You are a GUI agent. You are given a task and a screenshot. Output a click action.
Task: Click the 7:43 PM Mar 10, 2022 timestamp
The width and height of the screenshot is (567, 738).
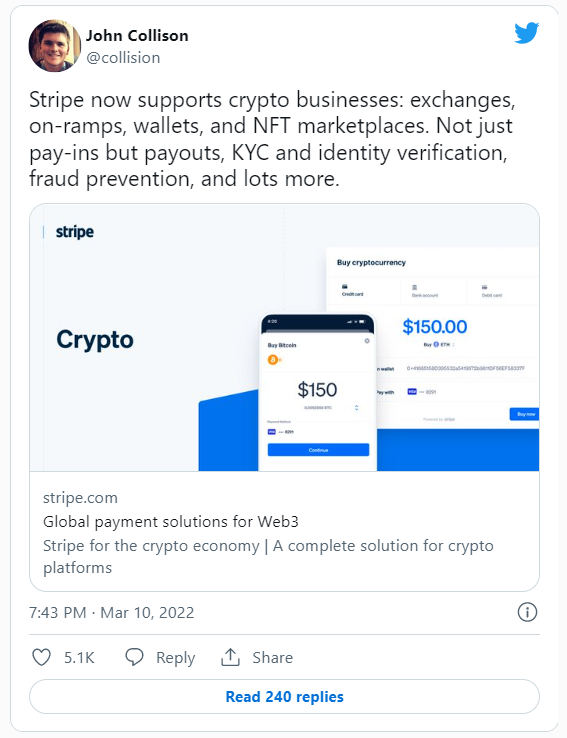point(112,612)
